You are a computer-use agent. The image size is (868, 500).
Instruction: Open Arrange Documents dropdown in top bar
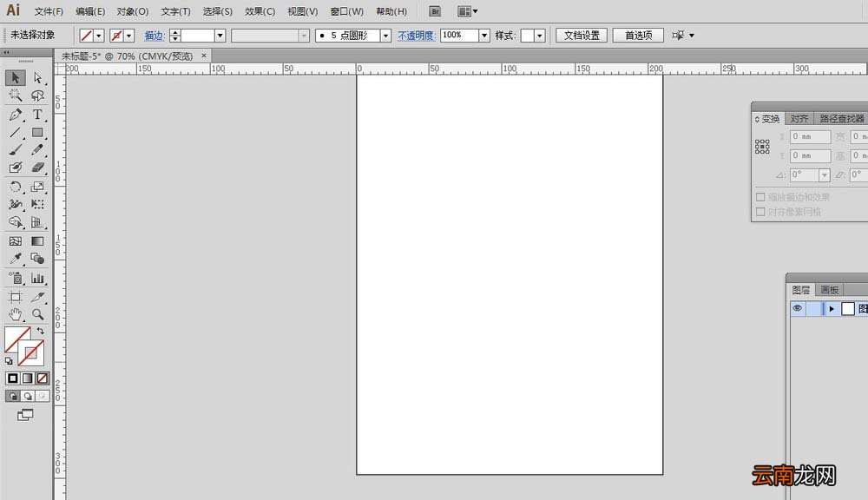468,11
